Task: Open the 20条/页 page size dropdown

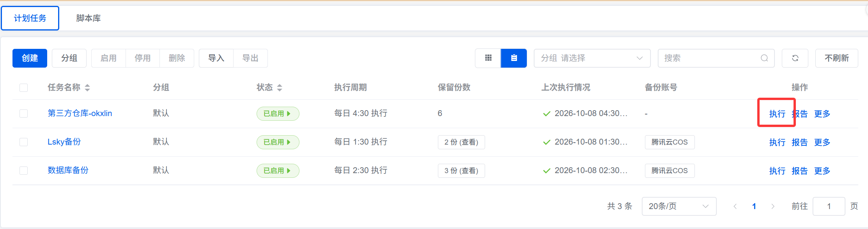Action: pos(679,206)
